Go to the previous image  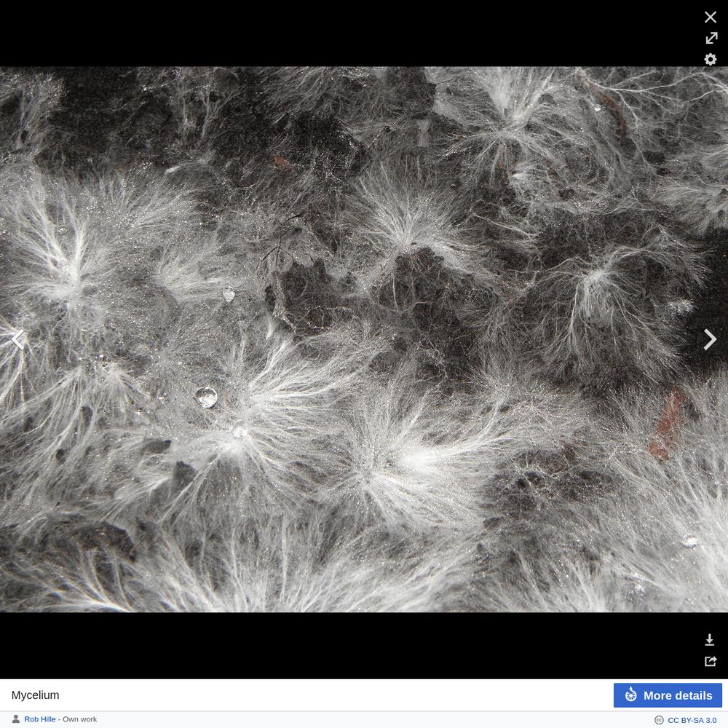click(17, 339)
